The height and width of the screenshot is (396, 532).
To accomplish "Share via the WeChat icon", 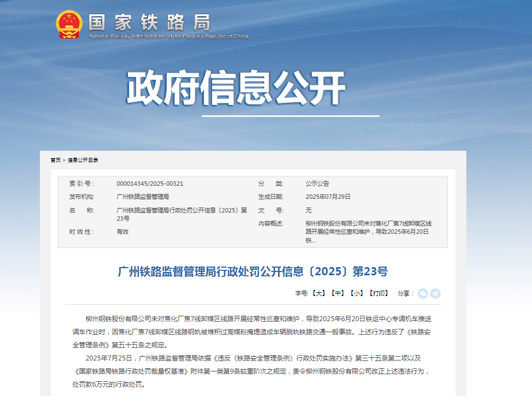I will [423, 294].
